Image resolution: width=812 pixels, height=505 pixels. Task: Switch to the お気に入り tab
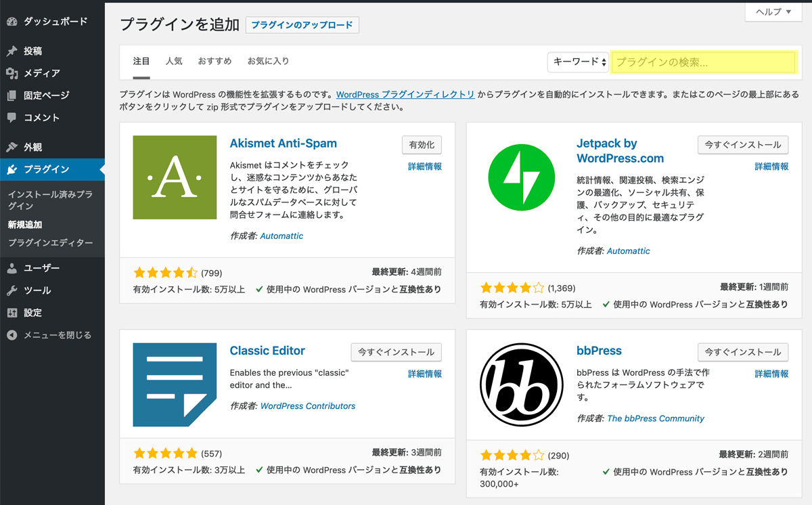tap(268, 61)
